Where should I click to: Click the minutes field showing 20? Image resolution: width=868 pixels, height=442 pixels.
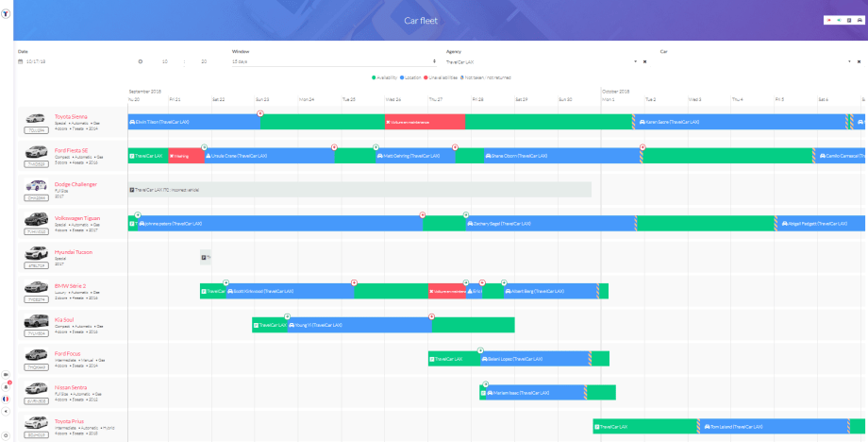pos(204,61)
